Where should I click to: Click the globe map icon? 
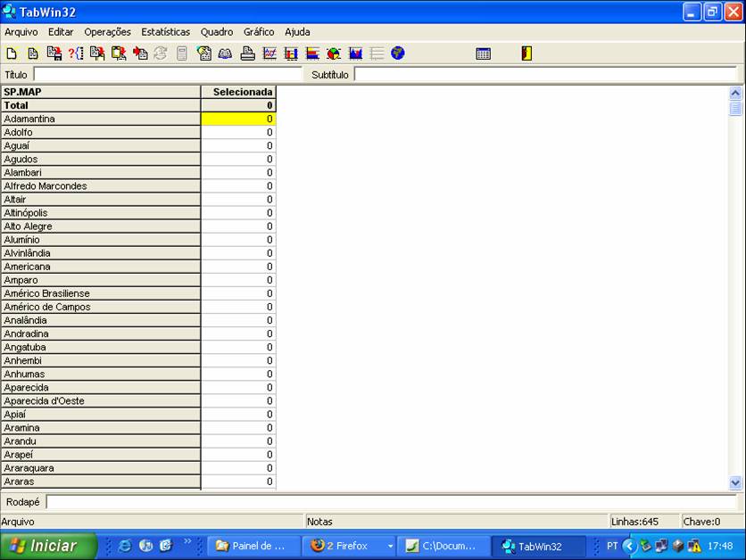click(x=398, y=53)
